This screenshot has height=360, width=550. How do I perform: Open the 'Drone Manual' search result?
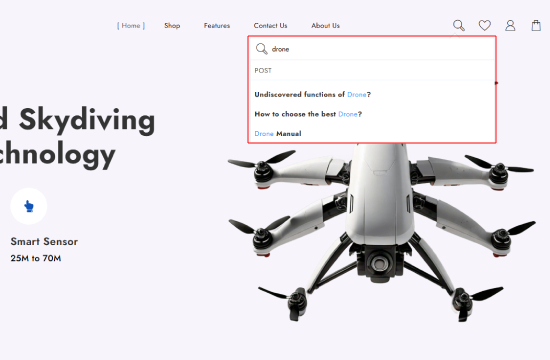tap(278, 134)
